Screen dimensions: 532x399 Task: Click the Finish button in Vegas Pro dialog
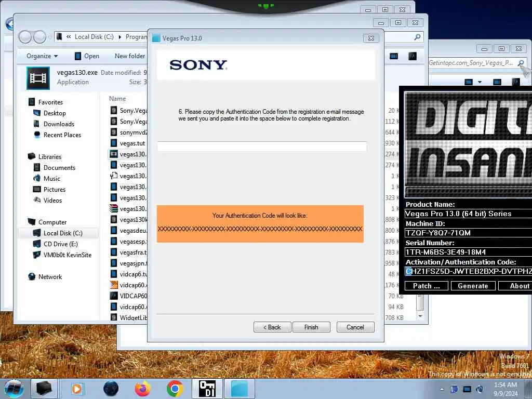[311, 327]
